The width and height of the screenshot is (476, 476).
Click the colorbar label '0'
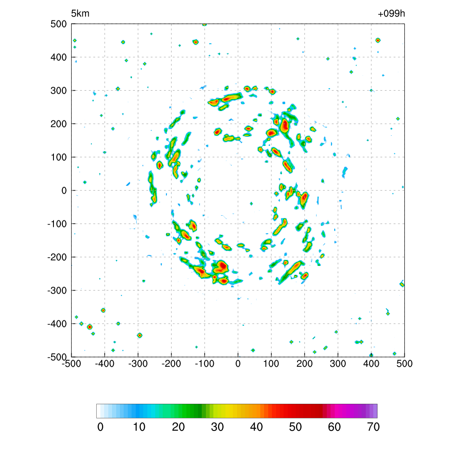100,427
